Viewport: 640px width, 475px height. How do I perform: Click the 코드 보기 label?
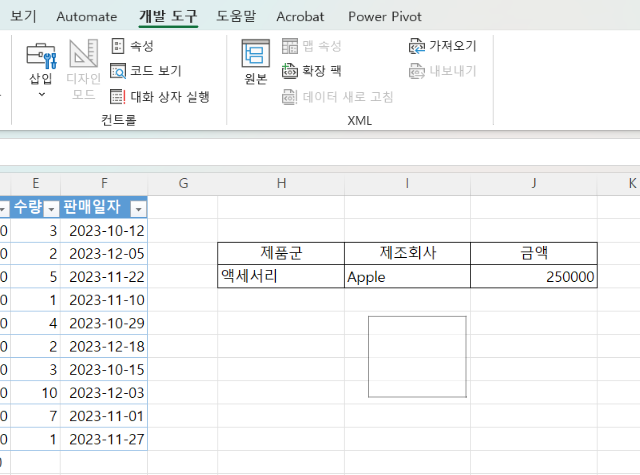156,71
